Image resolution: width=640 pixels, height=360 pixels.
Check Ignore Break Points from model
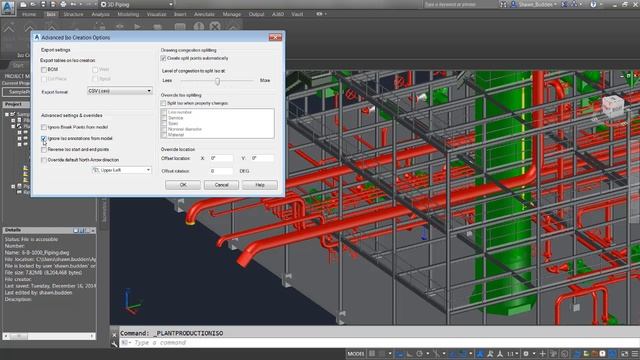pyautogui.click(x=44, y=127)
